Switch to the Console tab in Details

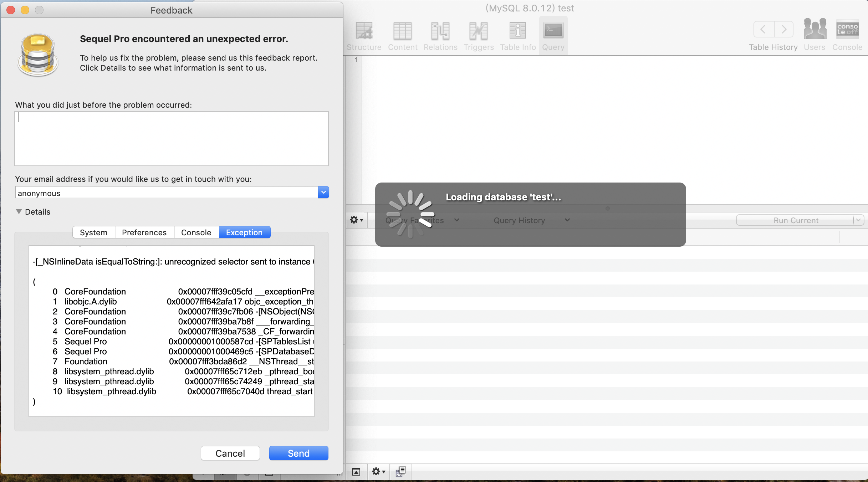[x=196, y=232]
